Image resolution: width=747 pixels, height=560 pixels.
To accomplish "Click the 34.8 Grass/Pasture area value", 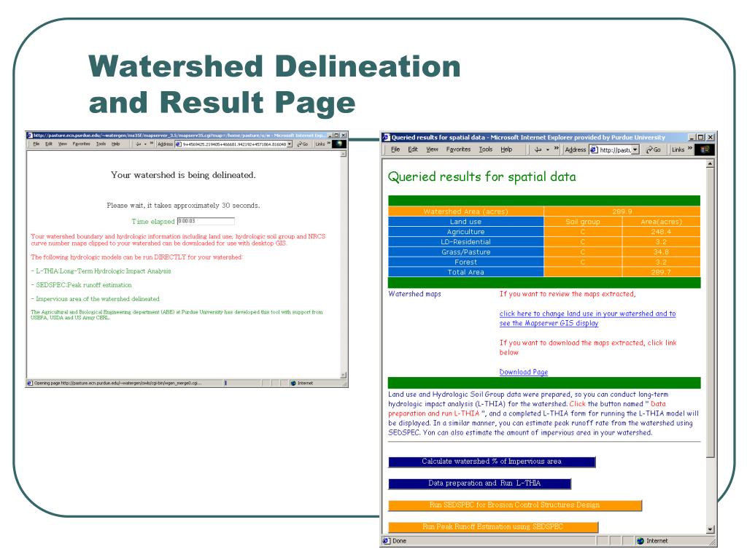I will coord(661,252).
